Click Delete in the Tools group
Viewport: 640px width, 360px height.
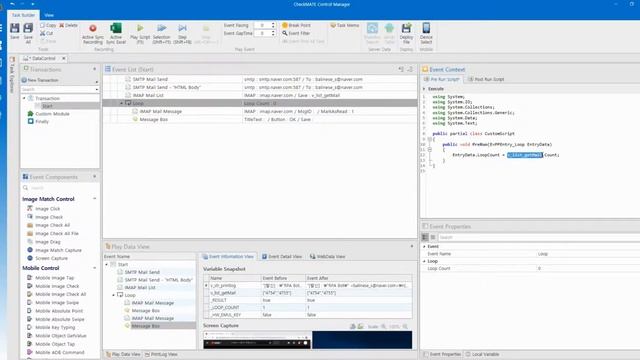click(68, 25)
